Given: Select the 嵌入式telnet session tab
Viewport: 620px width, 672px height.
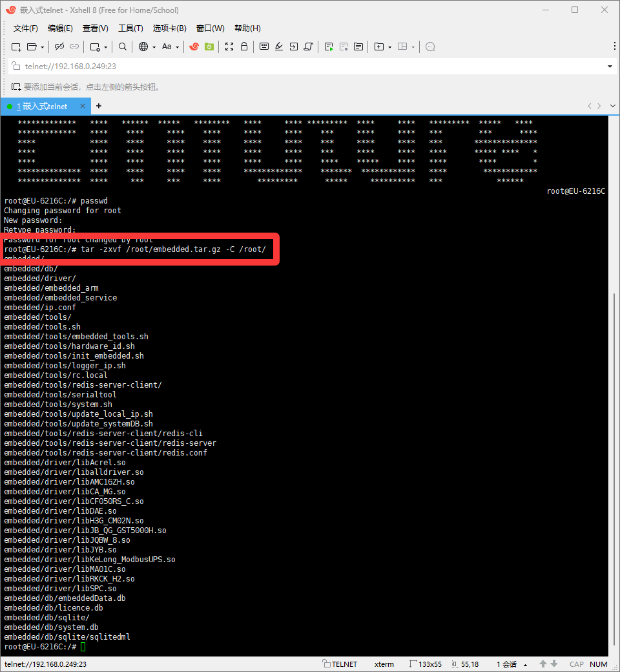Looking at the screenshot, I should point(42,106).
